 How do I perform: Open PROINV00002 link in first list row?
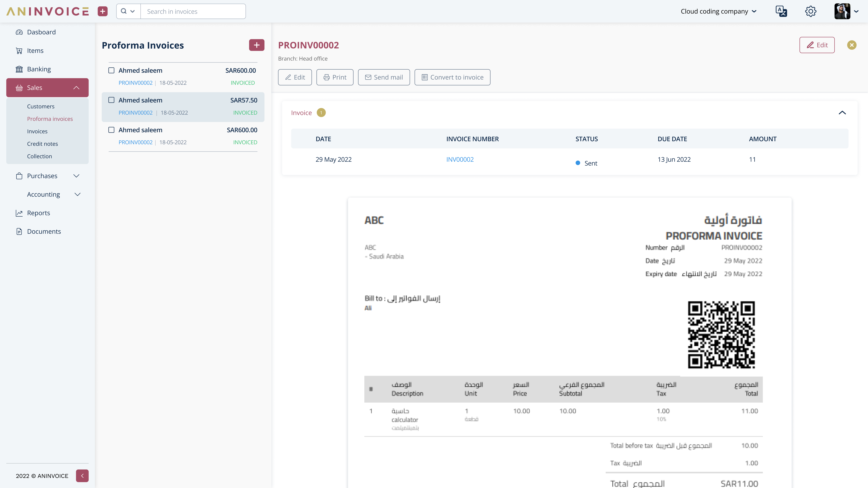[136, 83]
